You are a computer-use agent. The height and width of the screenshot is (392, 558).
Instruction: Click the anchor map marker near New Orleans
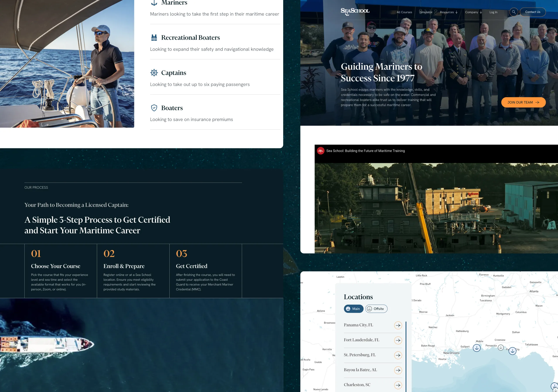coord(476,348)
